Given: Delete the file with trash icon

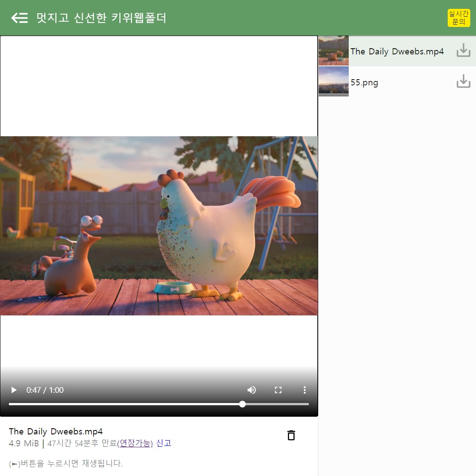Looking at the screenshot, I should (x=291, y=435).
